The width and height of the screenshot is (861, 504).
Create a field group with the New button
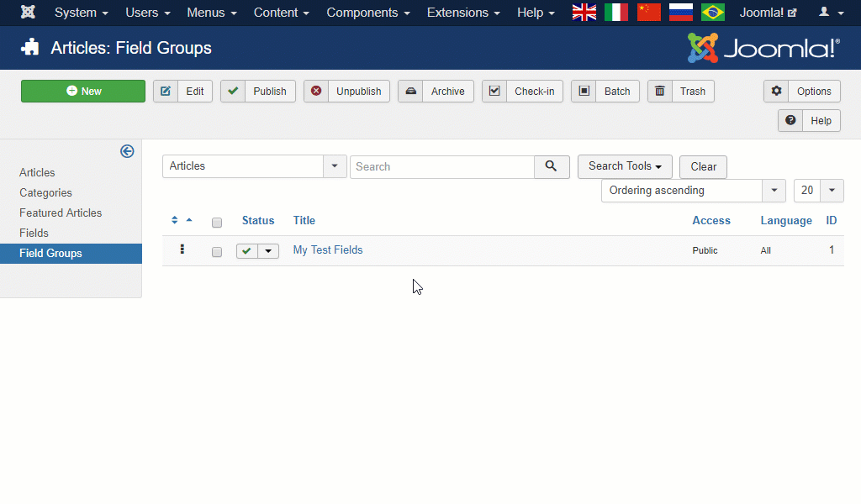(82, 91)
